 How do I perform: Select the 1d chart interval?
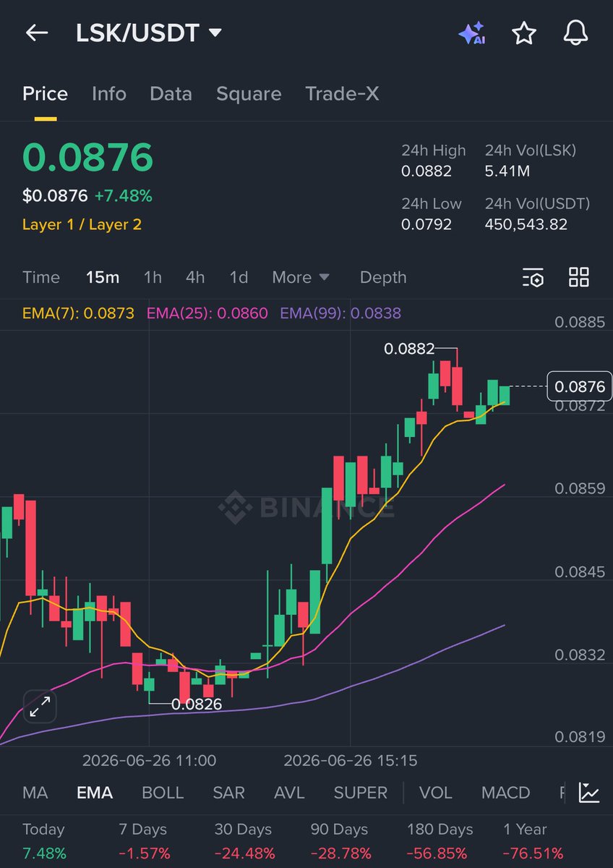coord(239,277)
